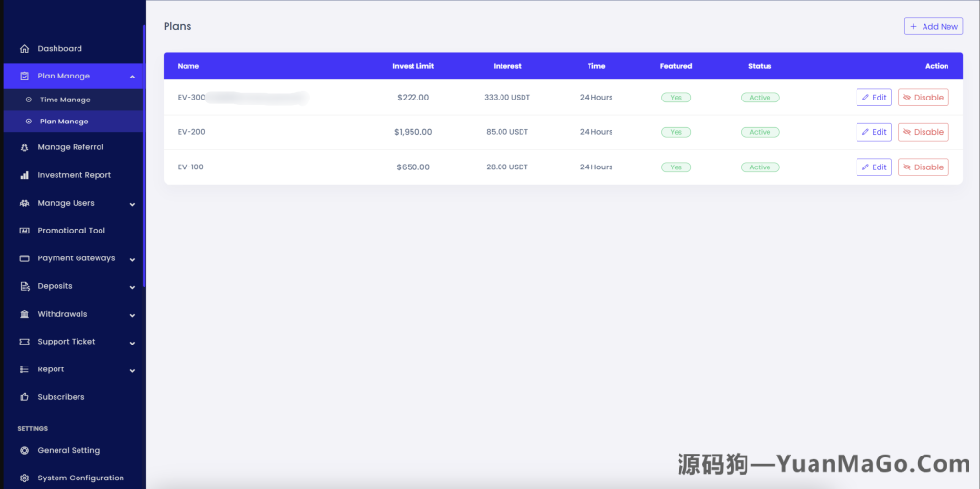Click the Dashboard home icon

point(24,49)
